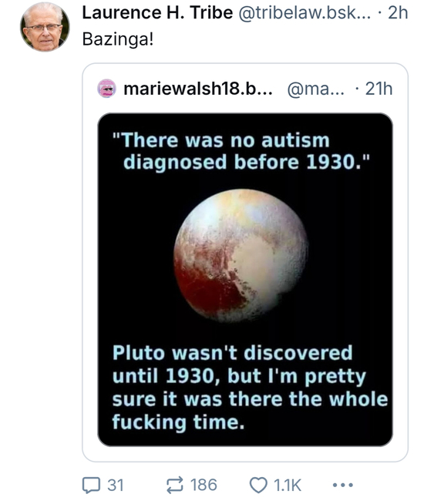
Task: Open the three-dot more options menu
Action: pos(343,485)
